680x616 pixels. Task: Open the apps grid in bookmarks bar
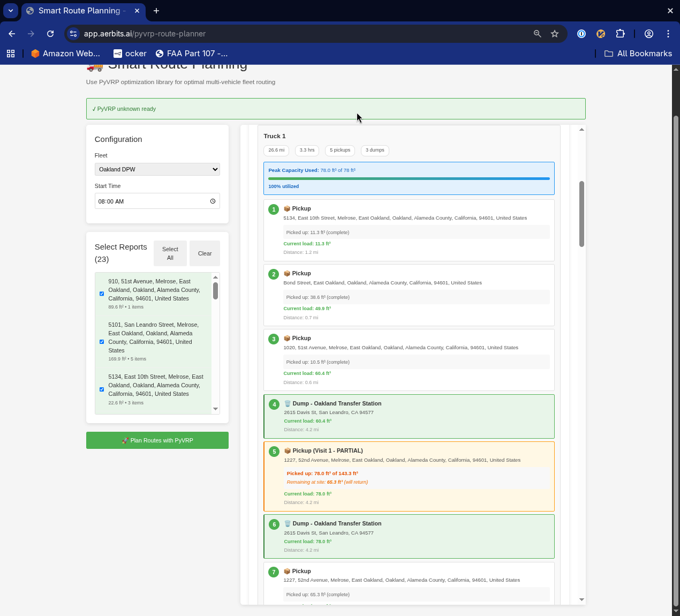(11, 54)
